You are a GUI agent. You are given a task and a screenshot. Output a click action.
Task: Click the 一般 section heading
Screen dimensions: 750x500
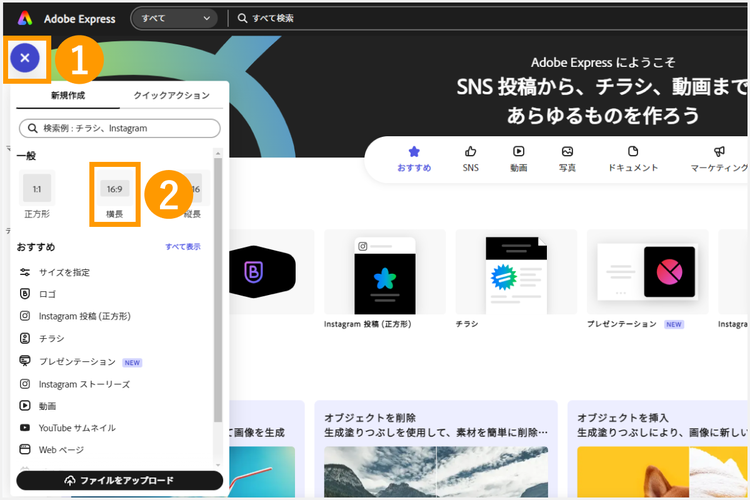click(x=26, y=156)
